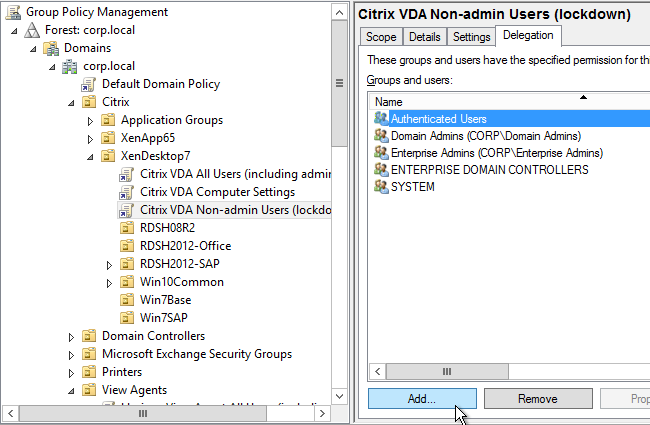Collapse the corp.local domain node
Screen dimensions: 650x425
pyautogui.click(x=53, y=67)
